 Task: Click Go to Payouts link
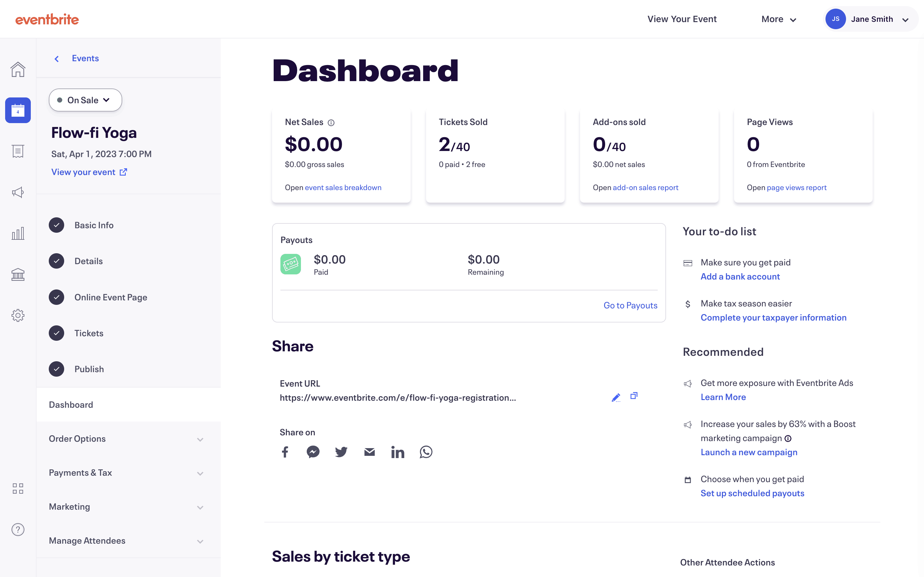pyautogui.click(x=630, y=305)
